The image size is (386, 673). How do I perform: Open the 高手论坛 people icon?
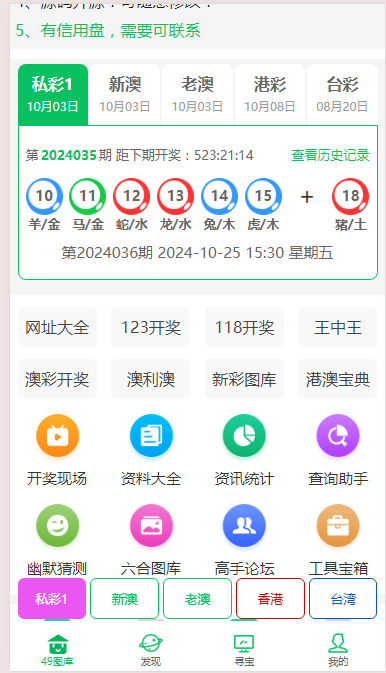point(244,526)
